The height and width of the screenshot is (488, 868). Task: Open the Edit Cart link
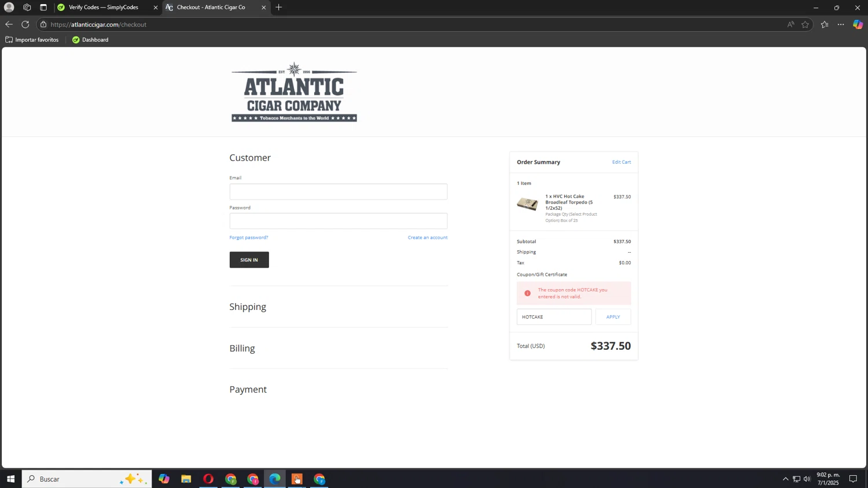pos(621,162)
